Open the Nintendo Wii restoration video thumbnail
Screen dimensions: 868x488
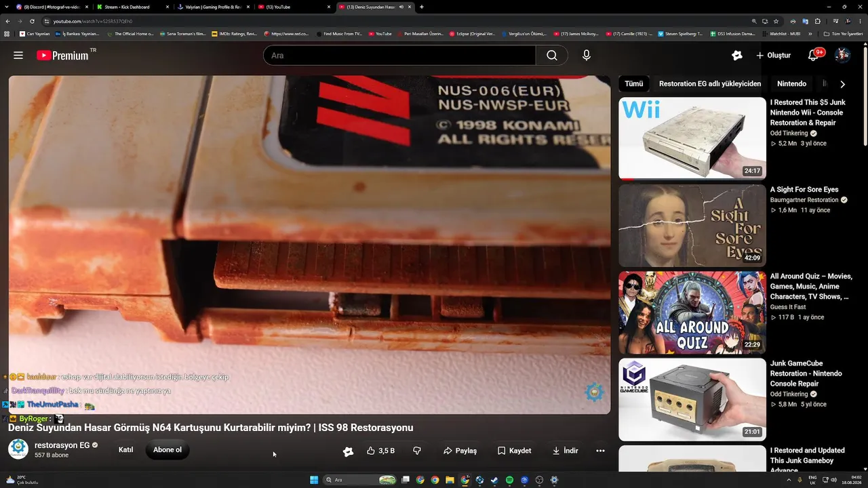[692, 138]
